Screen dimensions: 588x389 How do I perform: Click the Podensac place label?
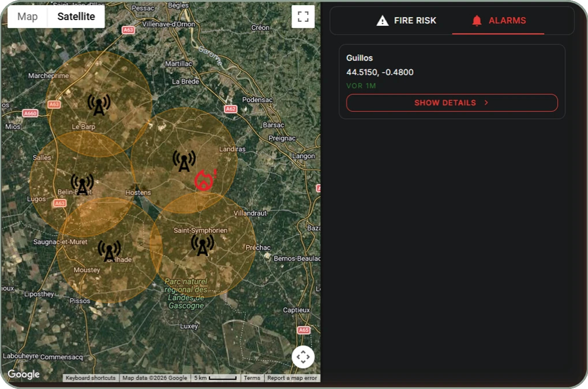[257, 100]
